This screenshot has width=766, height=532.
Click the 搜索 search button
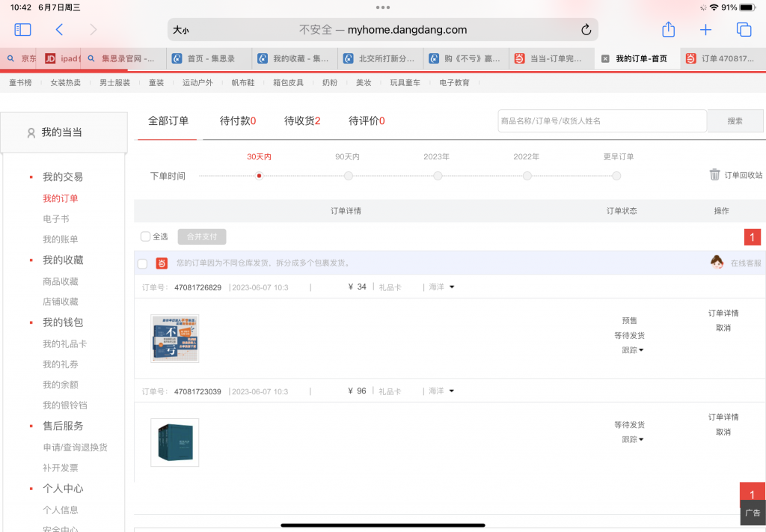coord(735,120)
